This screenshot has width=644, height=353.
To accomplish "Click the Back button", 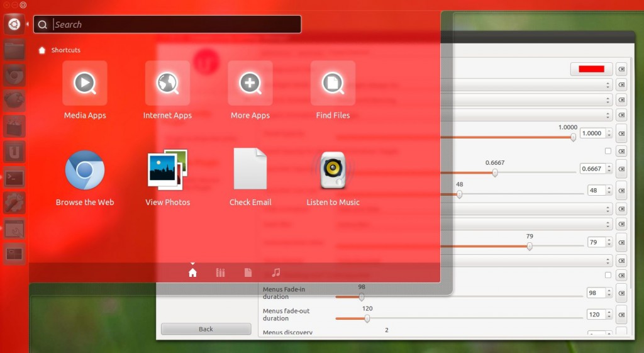I will [206, 329].
